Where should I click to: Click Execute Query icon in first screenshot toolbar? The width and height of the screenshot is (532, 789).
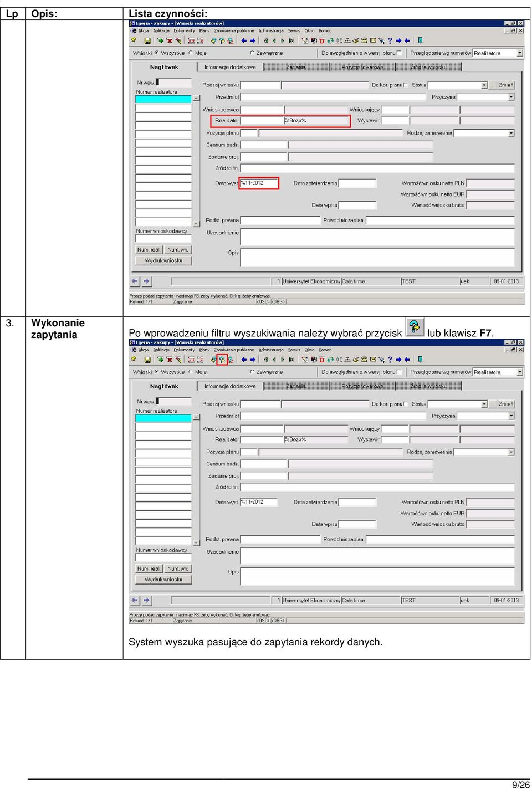click(222, 40)
